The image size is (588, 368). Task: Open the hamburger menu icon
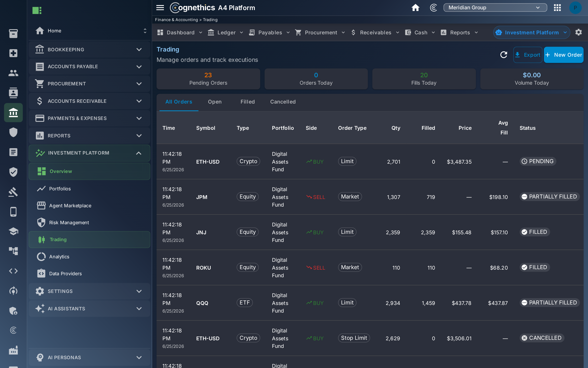(x=160, y=8)
